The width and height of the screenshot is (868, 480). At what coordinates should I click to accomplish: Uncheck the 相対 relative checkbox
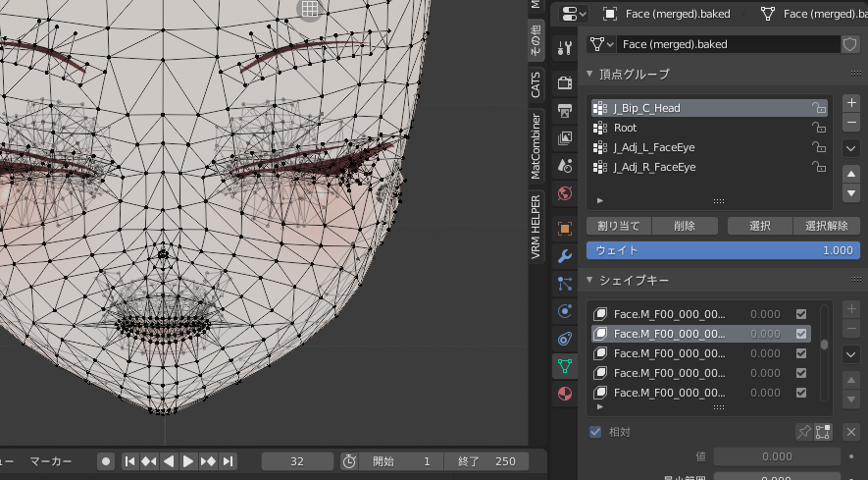pyautogui.click(x=595, y=432)
